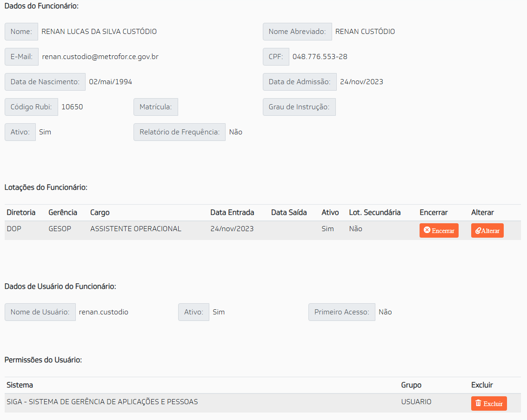Click the Alterar button for GESOP lotação
This screenshot has width=527, height=420.
[x=487, y=231]
